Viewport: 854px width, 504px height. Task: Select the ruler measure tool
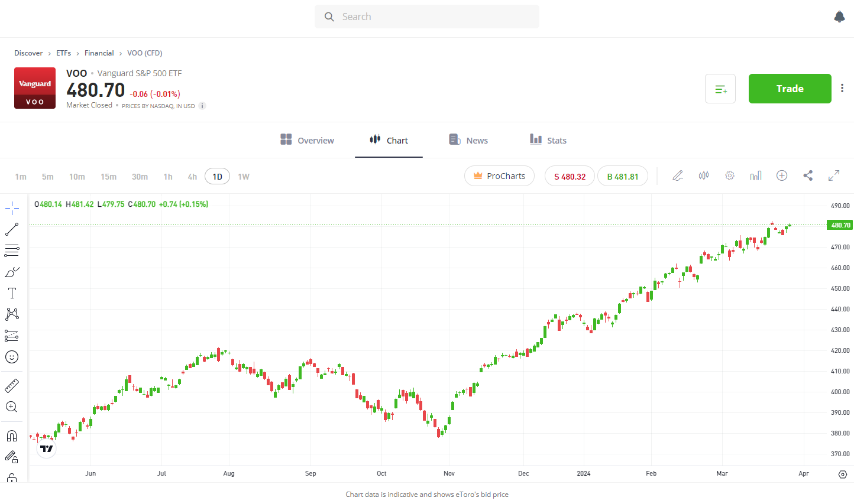pos(12,386)
